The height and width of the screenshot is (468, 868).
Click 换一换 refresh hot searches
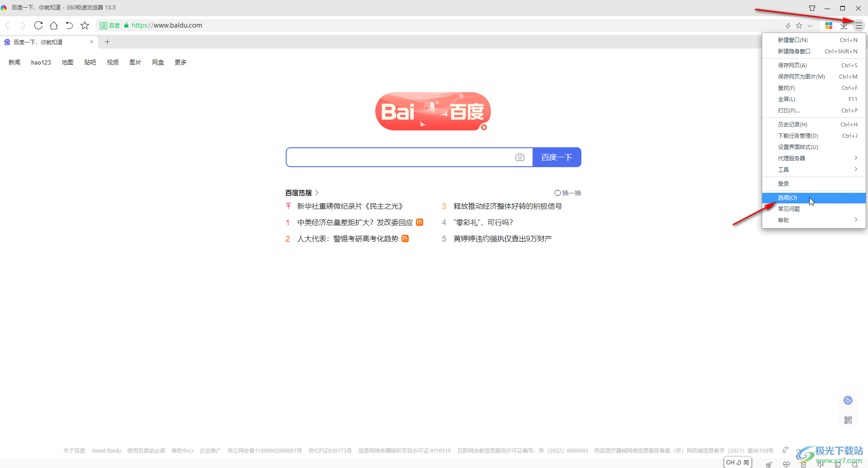click(568, 193)
